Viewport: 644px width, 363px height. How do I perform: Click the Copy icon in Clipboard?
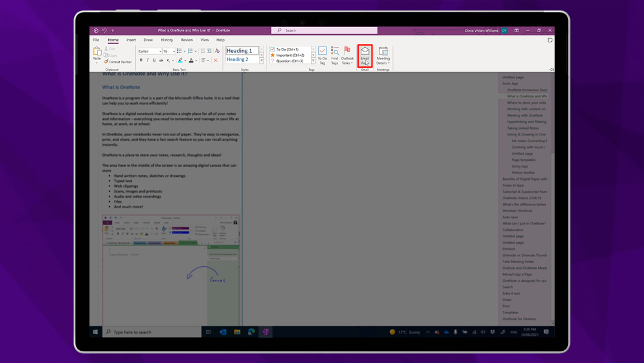tap(106, 55)
